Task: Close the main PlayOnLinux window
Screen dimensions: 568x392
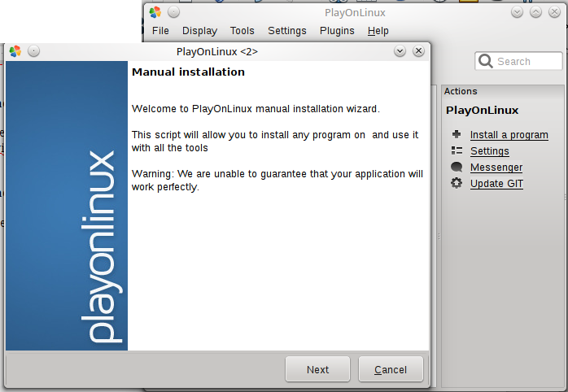Action: point(555,12)
